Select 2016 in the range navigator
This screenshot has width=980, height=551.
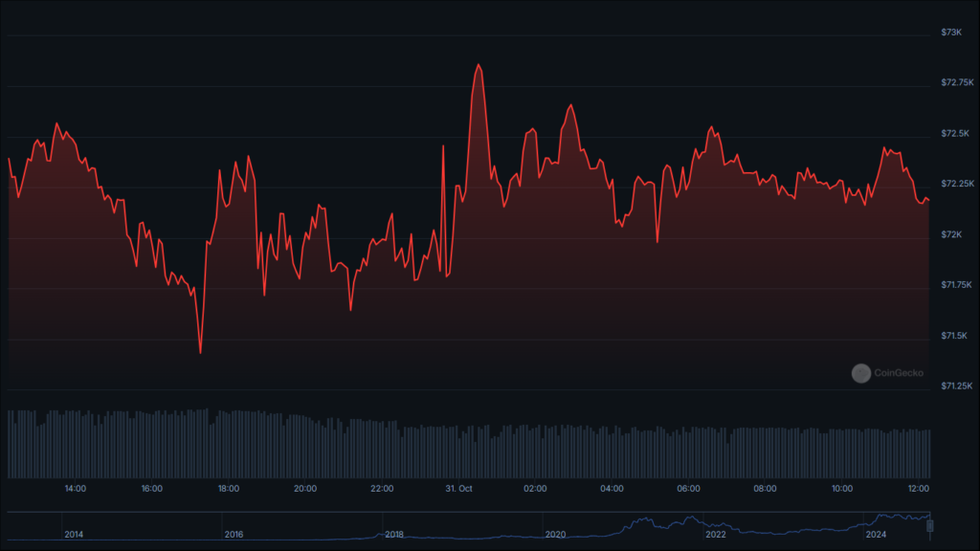pyautogui.click(x=234, y=535)
